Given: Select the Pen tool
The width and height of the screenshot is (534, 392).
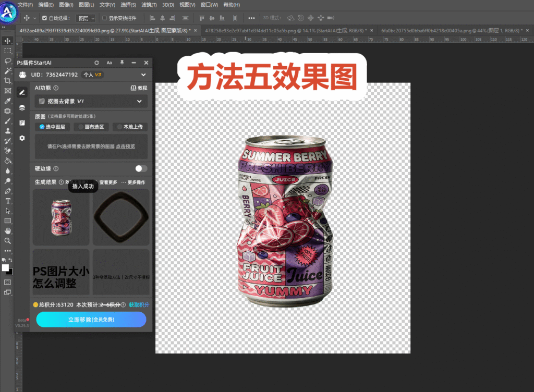Looking at the screenshot, I should coord(7,191).
